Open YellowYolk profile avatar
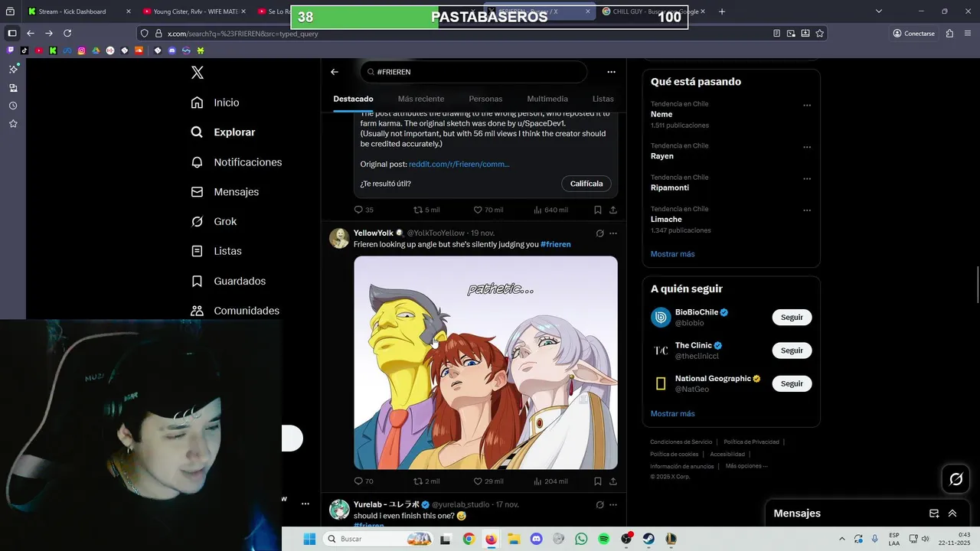980x551 pixels. (x=339, y=238)
